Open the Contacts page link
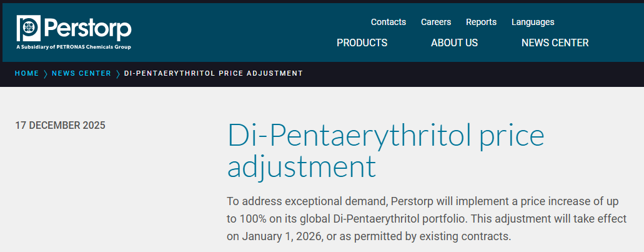 click(389, 22)
